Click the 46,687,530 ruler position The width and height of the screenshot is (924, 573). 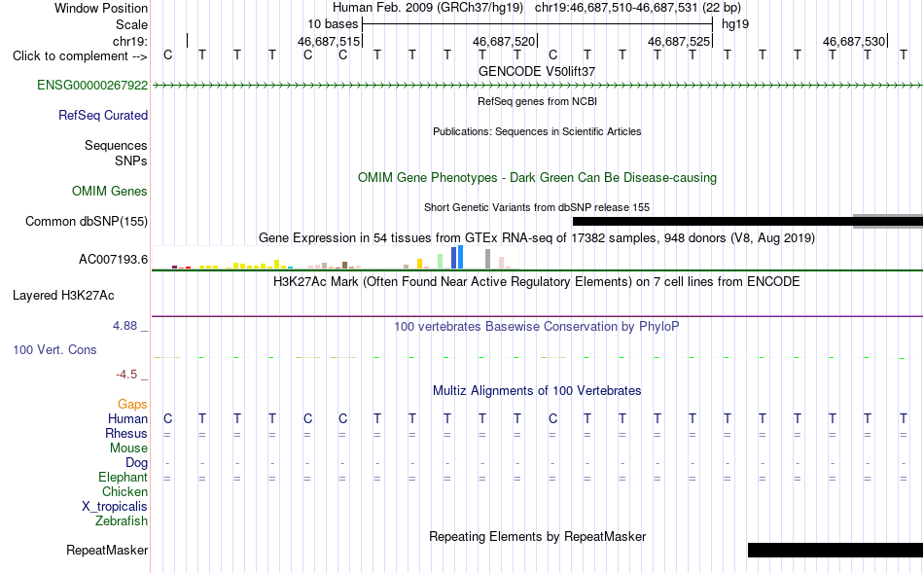854,41
